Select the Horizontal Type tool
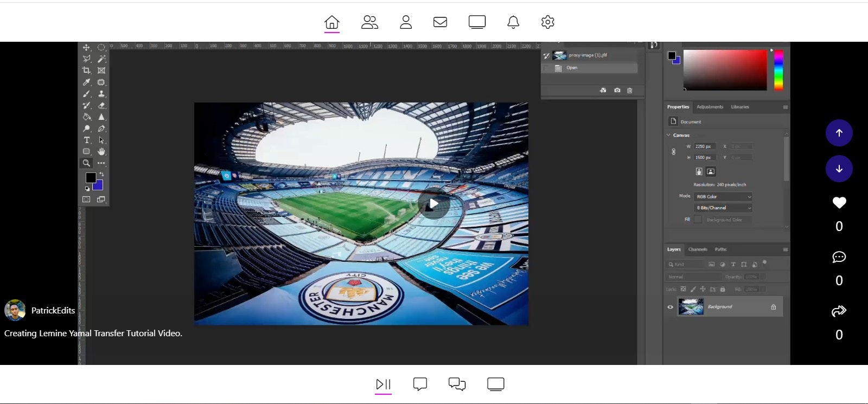The image size is (868, 404). tap(86, 140)
